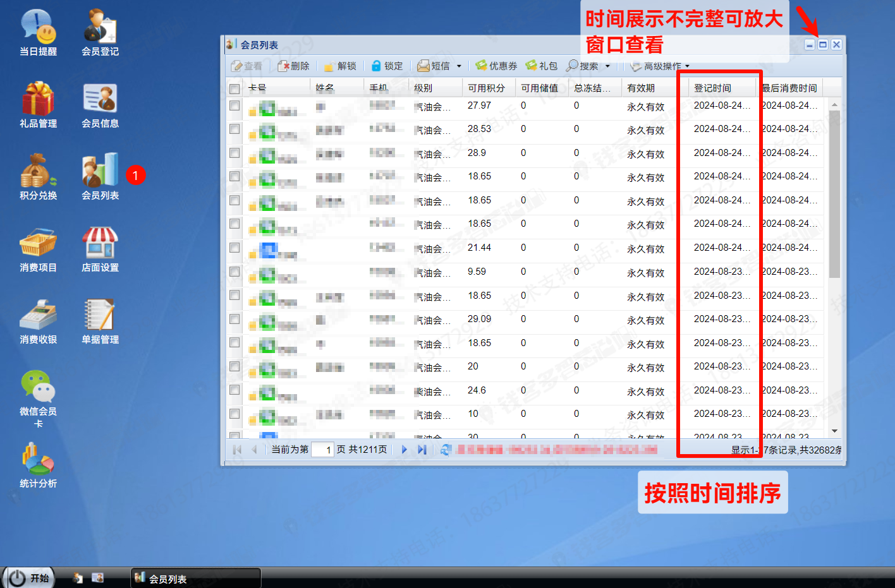Click the 高级操作 toolbar button
895x588 pixels.
[656, 66]
